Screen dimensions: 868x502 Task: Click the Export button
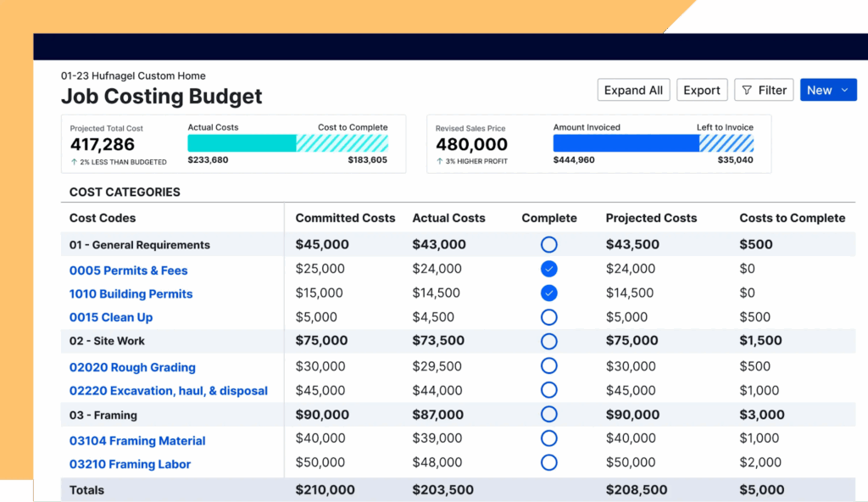pyautogui.click(x=701, y=91)
